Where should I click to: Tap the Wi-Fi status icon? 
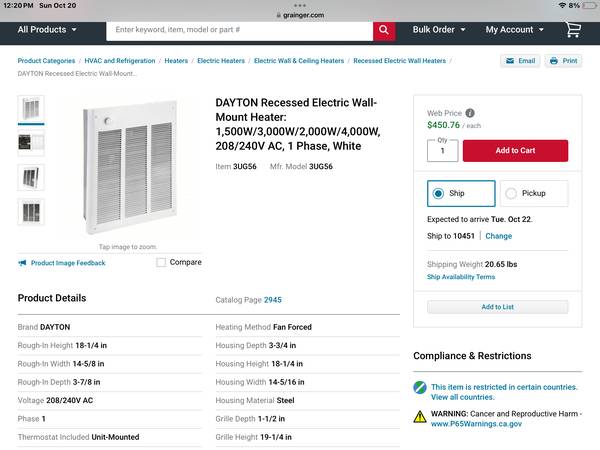click(562, 5)
